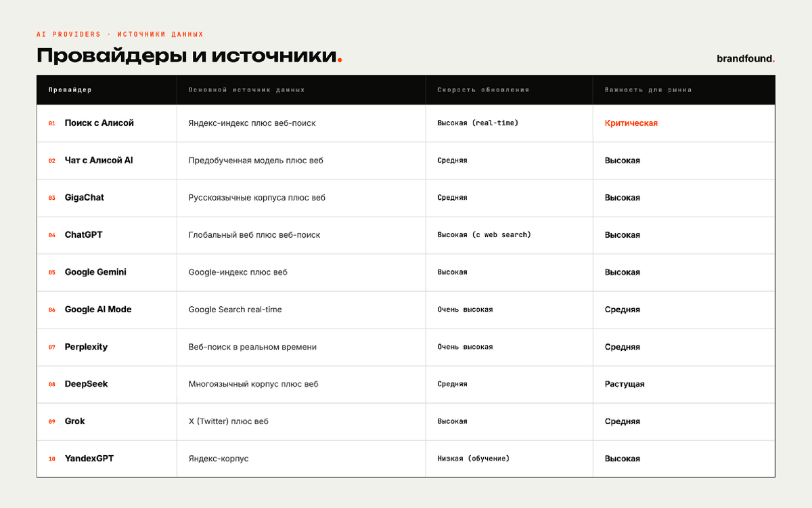Click row number 09 beside Grok
This screenshot has width=812, height=508.
tap(51, 422)
